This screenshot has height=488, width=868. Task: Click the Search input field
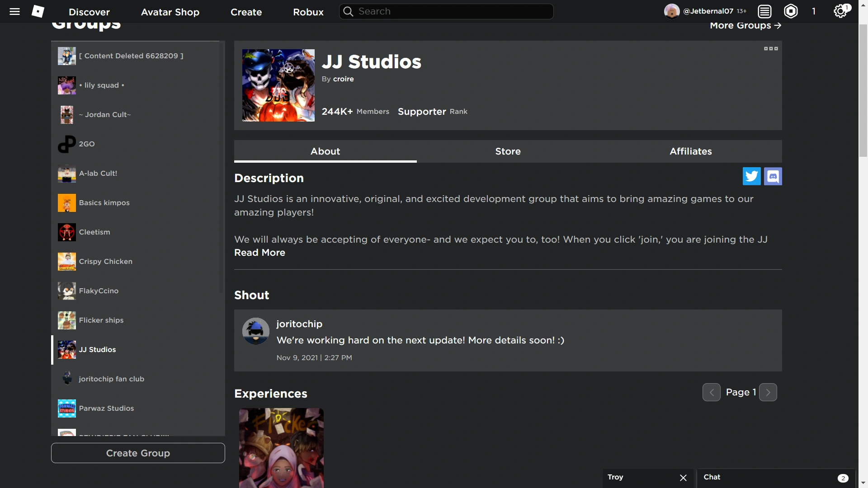(x=452, y=12)
